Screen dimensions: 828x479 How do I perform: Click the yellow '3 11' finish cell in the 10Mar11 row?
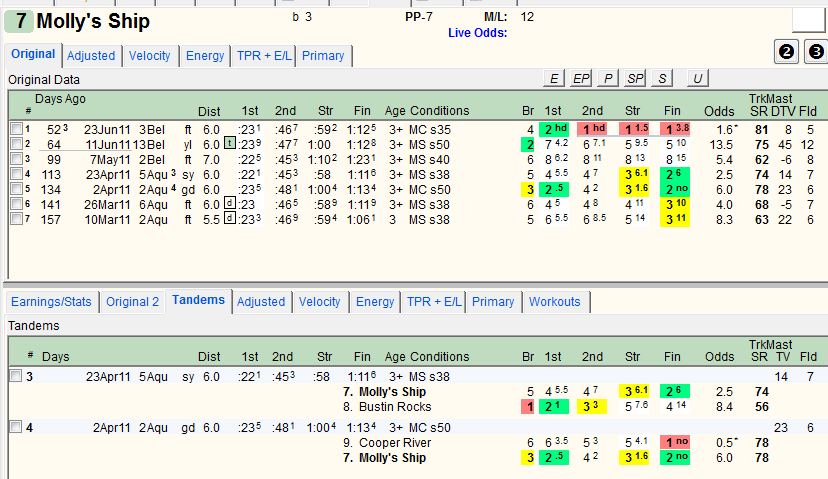click(675, 219)
